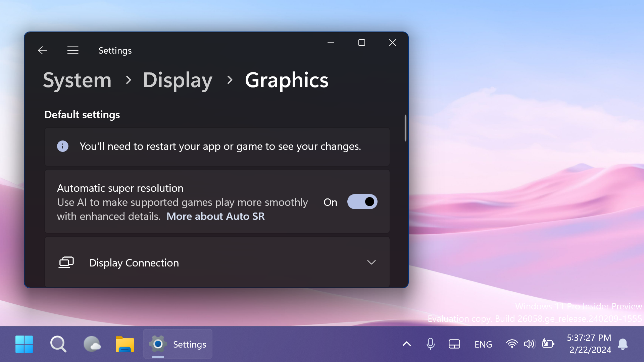
Task: Click the Display Connection monitor icon
Action: tap(66, 262)
